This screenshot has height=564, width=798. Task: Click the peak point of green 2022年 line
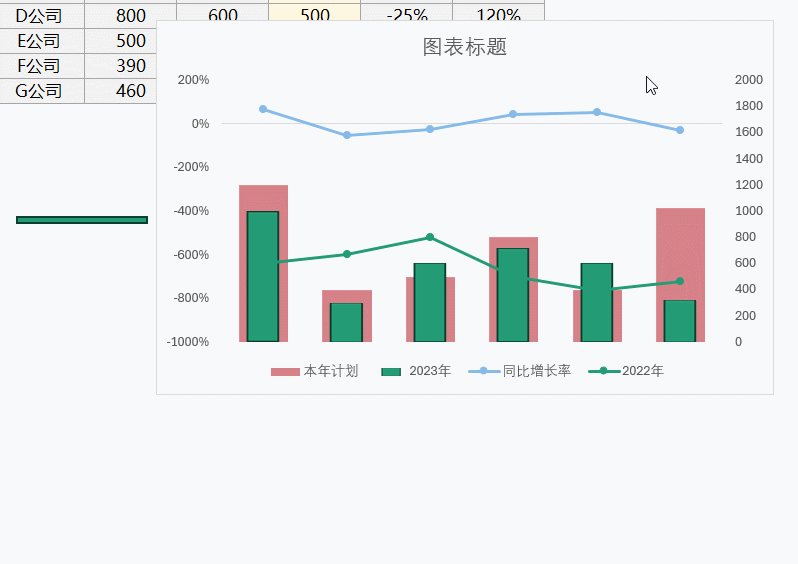pyautogui.click(x=430, y=237)
